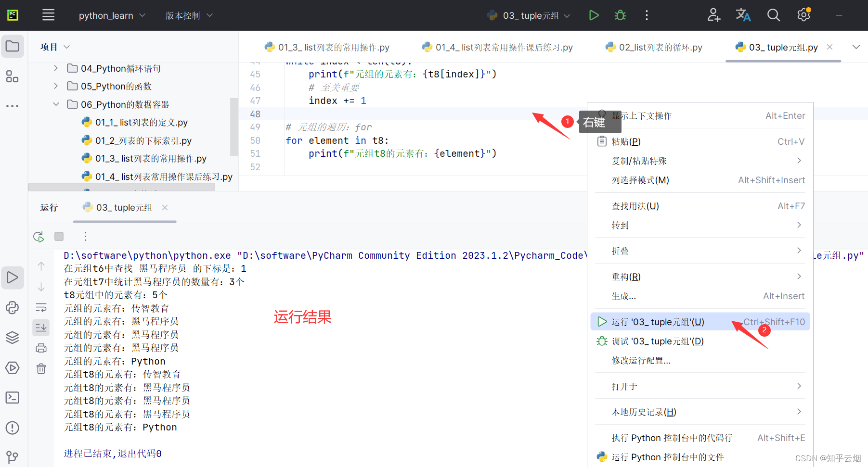Image resolution: width=868 pixels, height=467 pixels.
Task: Click project tree horizontal scrollbar
Action: (x=121, y=188)
